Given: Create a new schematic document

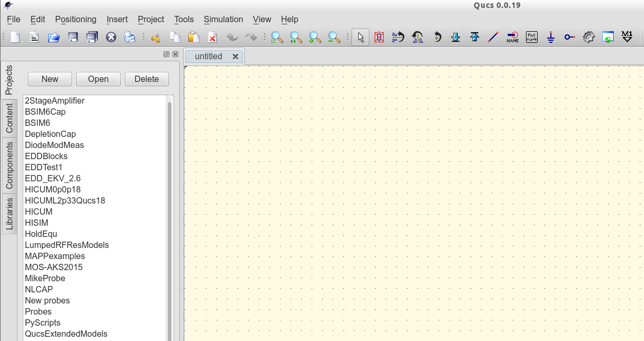Looking at the screenshot, I should pos(15,37).
